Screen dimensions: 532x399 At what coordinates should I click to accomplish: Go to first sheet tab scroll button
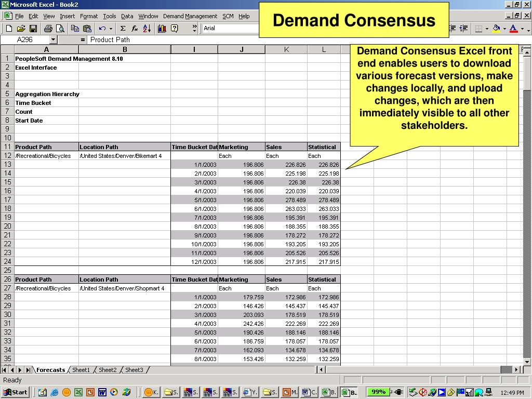tap(4, 370)
